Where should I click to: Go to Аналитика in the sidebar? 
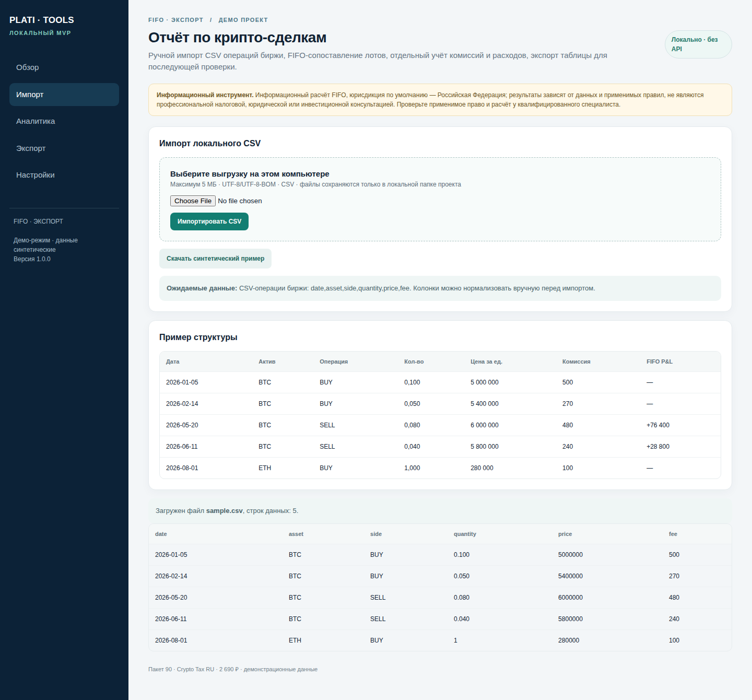(x=64, y=121)
